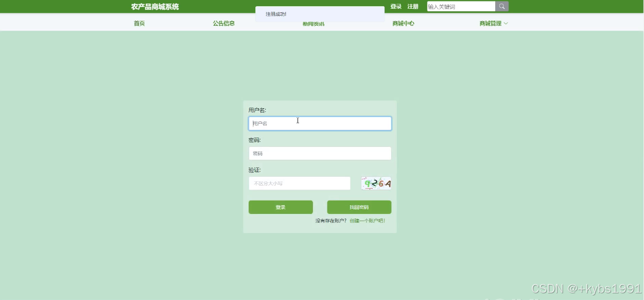The height and width of the screenshot is (300, 644).
Task: Click the search magnifier icon
Action: coord(501,6)
